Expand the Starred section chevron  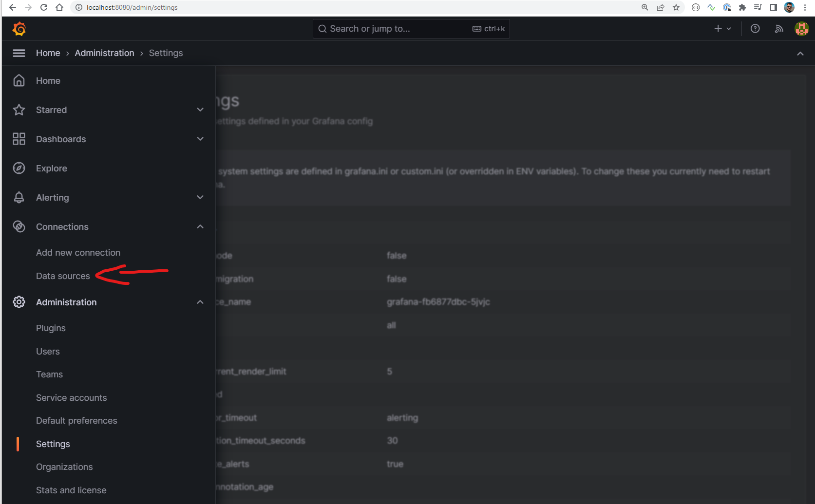pos(200,110)
